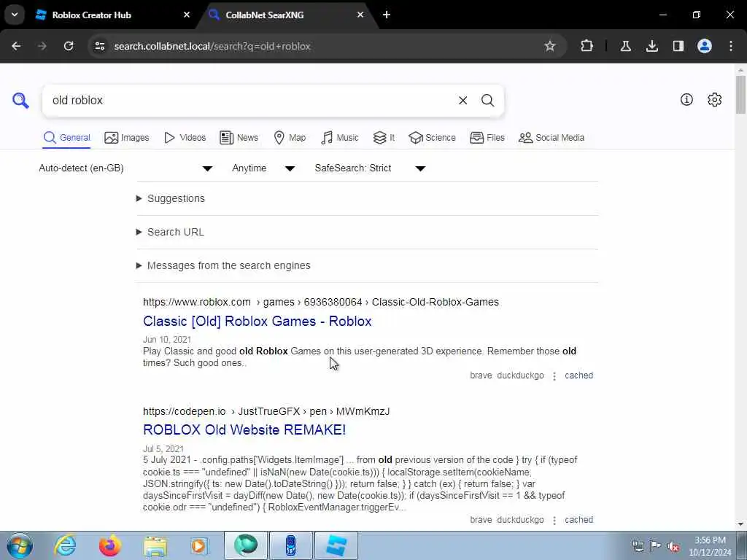Open SearXNG preferences gear icon

(715, 99)
